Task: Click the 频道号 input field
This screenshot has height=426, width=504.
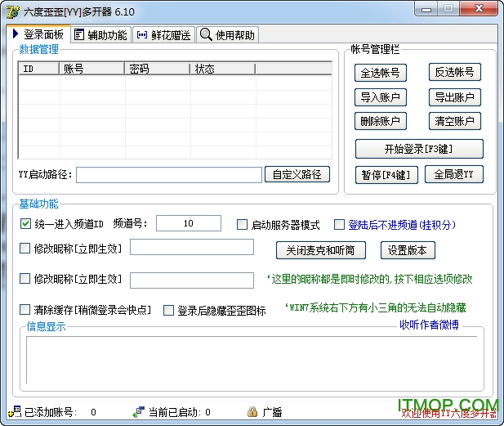Action: click(x=188, y=223)
